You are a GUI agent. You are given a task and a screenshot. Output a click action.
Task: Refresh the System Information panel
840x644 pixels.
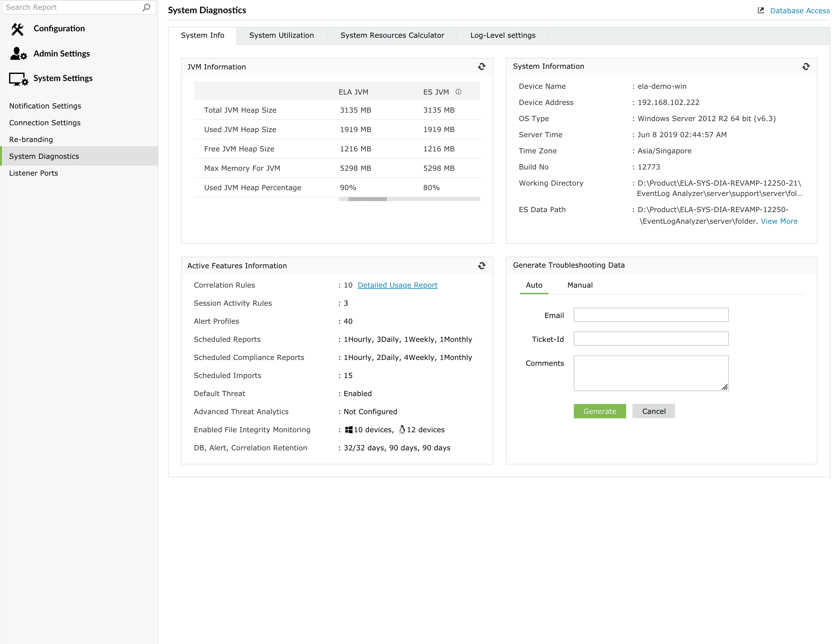click(x=805, y=66)
